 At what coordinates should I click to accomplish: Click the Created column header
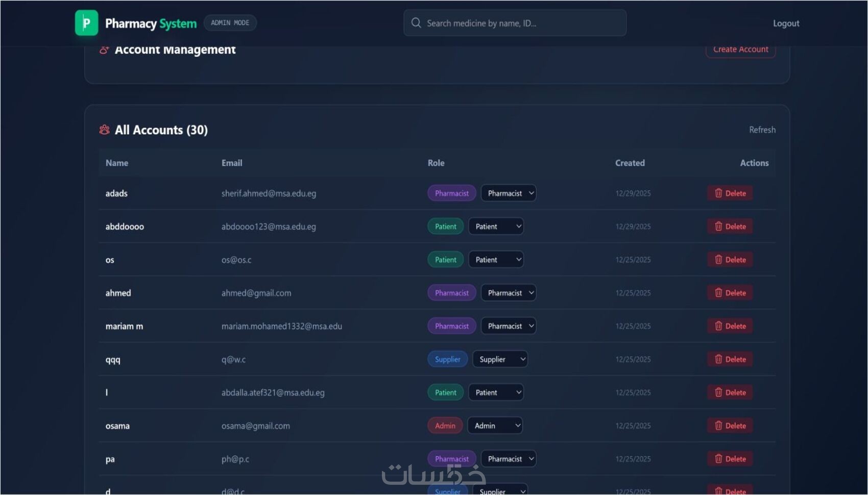[630, 163]
